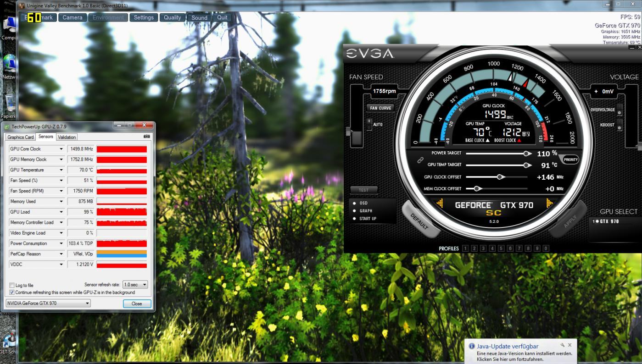642x364 pixels.
Task: Dismiss the Java-Update notification balloon
Action: tap(570, 345)
